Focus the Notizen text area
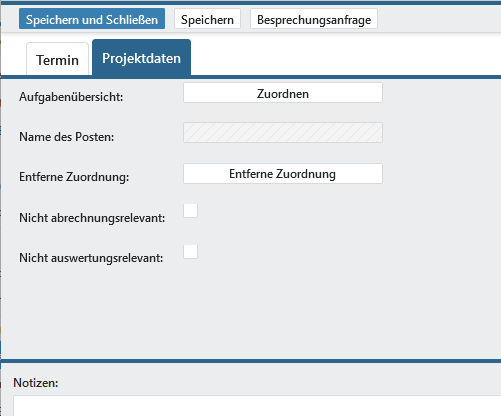This screenshot has width=501, height=416. [257, 406]
